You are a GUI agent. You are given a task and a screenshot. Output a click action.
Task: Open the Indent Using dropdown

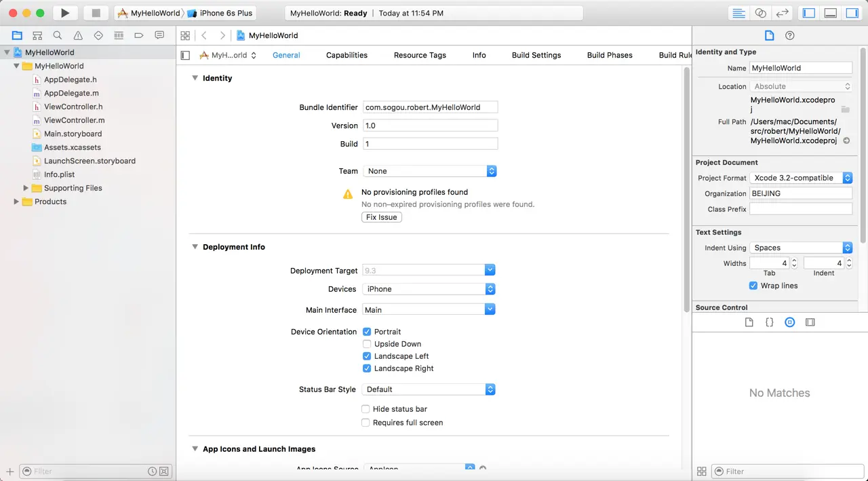click(801, 248)
